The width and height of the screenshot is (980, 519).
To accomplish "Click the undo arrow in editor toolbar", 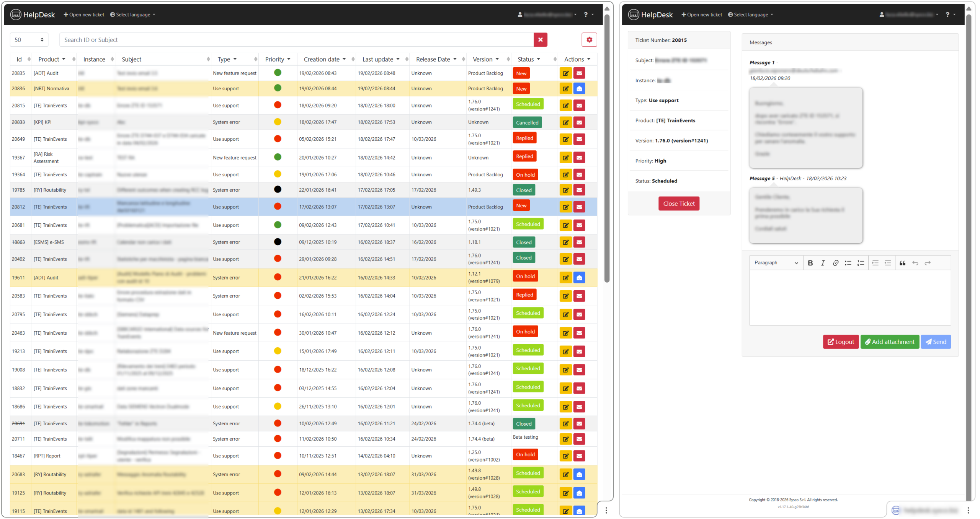I will click(x=915, y=263).
